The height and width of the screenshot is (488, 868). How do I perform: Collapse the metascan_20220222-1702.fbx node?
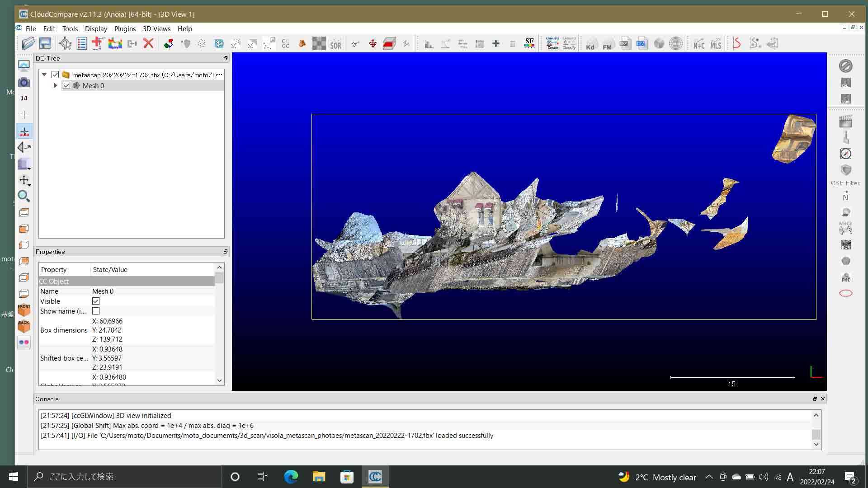(44, 74)
